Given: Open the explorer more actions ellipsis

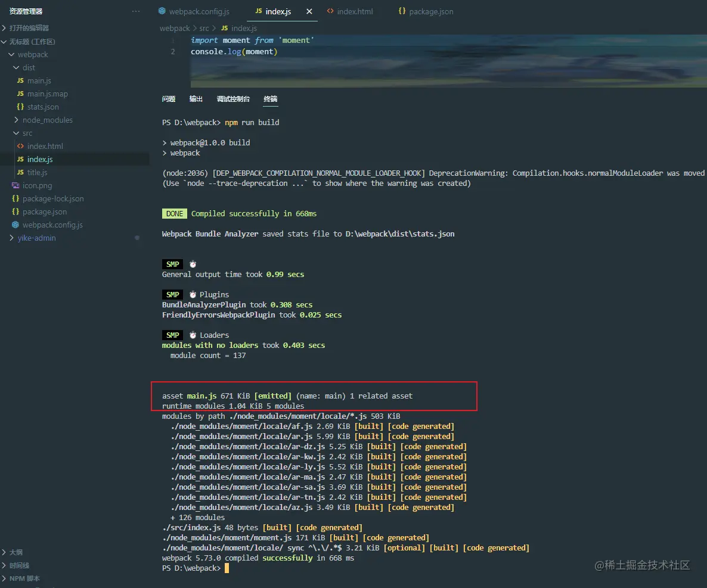Looking at the screenshot, I should coord(136,11).
